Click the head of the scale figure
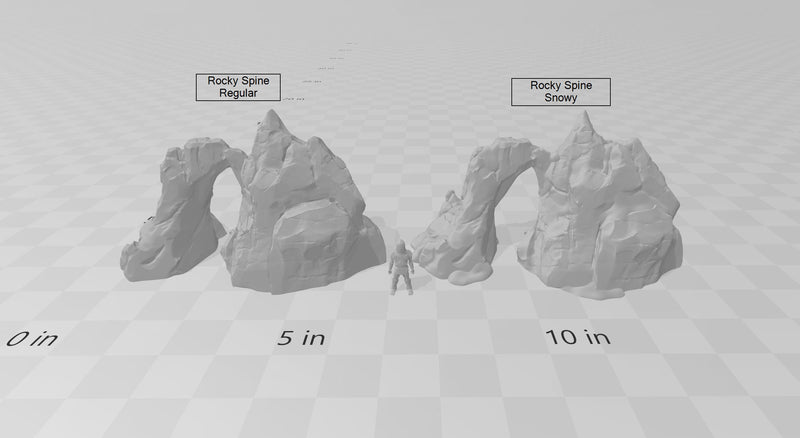 pyautogui.click(x=401, y=245)
